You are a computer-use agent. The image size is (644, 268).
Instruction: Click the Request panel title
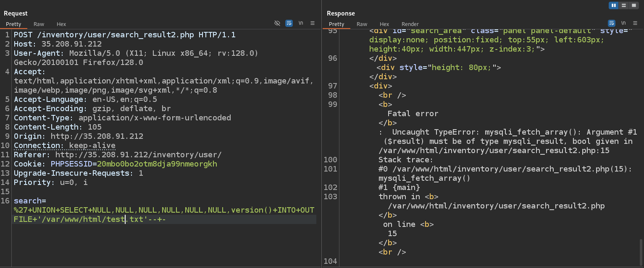tap(16, 13)
